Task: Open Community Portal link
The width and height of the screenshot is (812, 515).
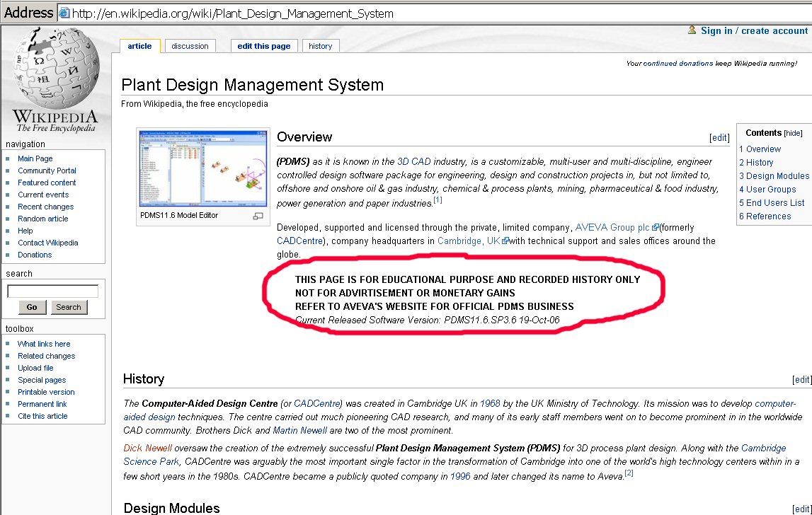Action: (47, 170)
